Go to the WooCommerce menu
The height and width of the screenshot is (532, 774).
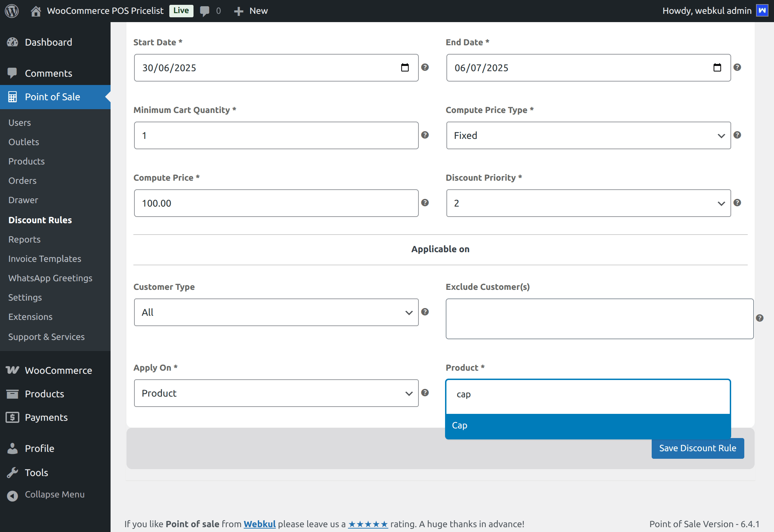click(58, 370)
